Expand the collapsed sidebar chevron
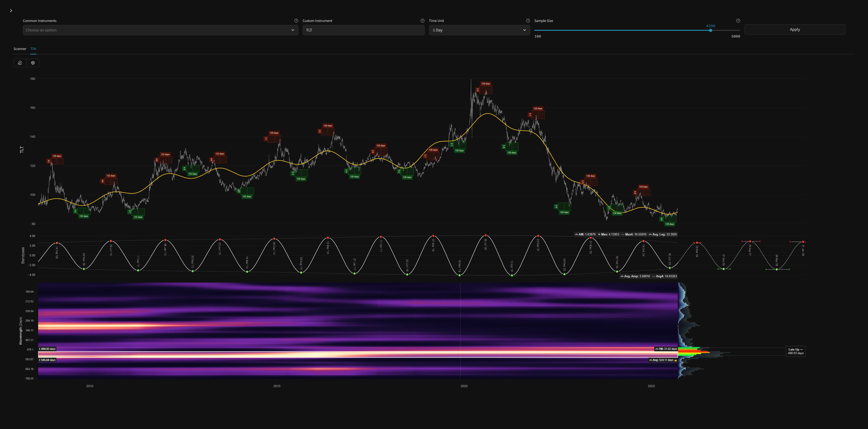This screenshot has height=429, width=868. click(11, 11)
